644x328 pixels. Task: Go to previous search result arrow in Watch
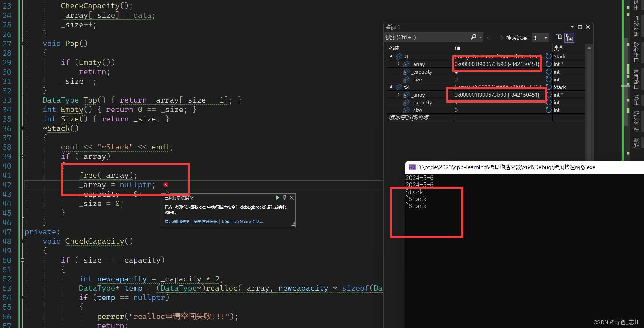[490, 38]
